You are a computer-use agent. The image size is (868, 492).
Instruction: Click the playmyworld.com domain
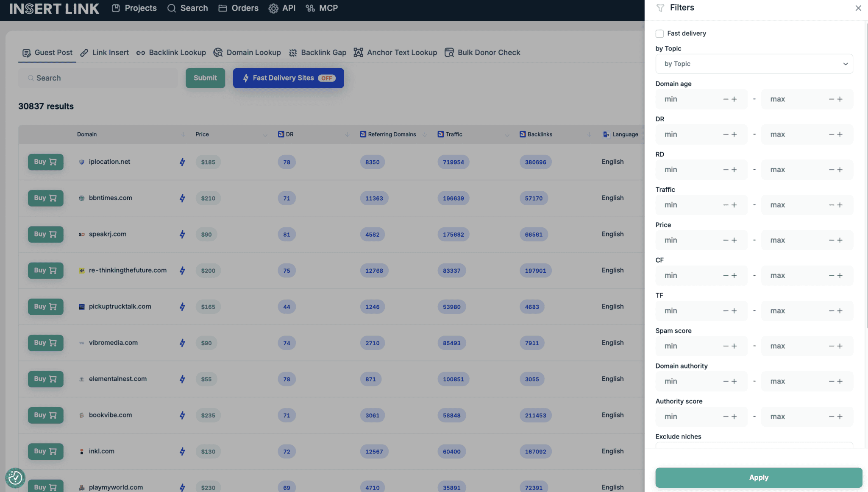(x=116, y=487)
